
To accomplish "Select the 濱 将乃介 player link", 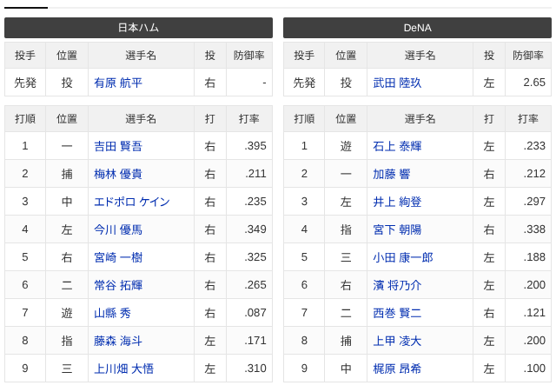I will point(397,285).
